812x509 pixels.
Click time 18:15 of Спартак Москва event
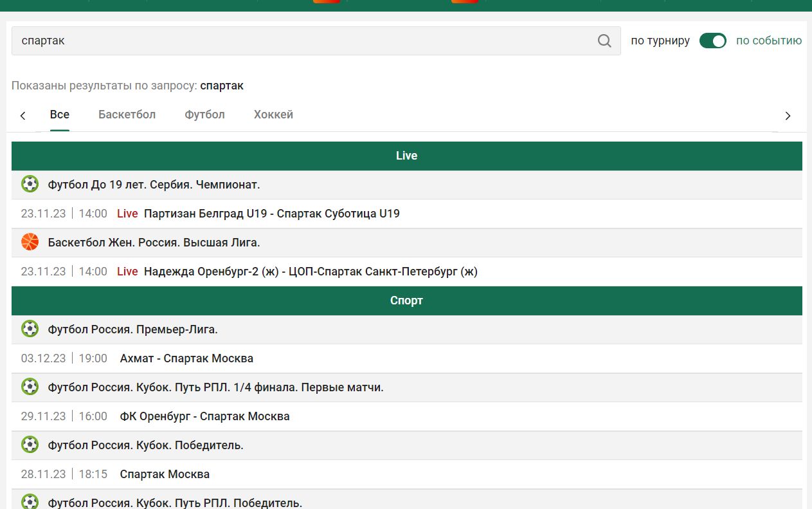[93, 474]
